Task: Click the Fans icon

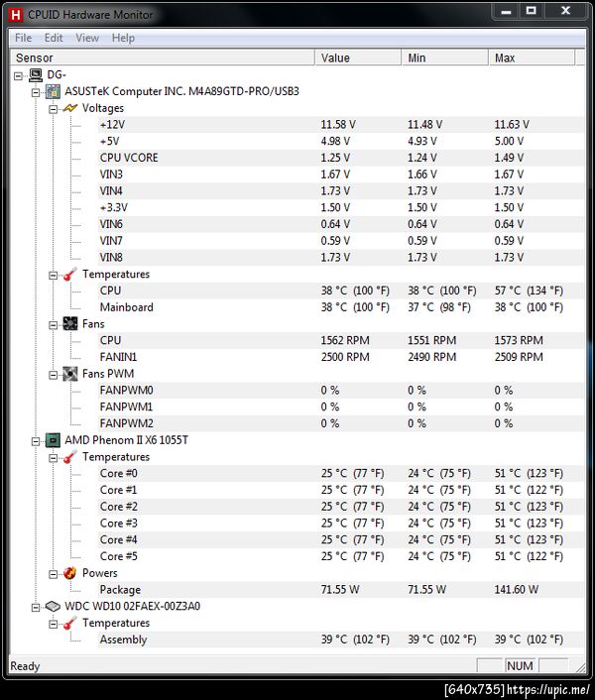Action: [70, 323]
